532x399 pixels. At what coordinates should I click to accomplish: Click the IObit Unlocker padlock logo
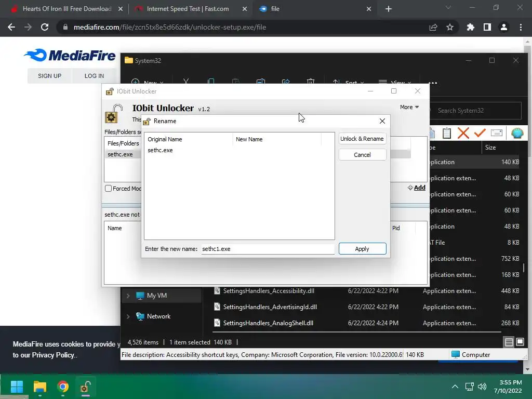pyautogui.click(x=114, y=114)
